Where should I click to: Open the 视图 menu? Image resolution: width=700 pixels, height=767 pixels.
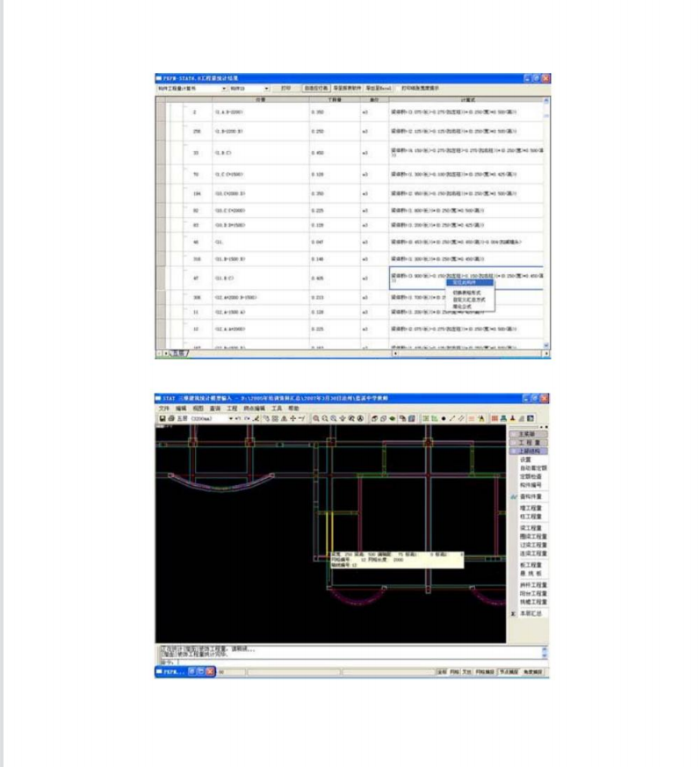pyautogui.click(x=198, y=408)
